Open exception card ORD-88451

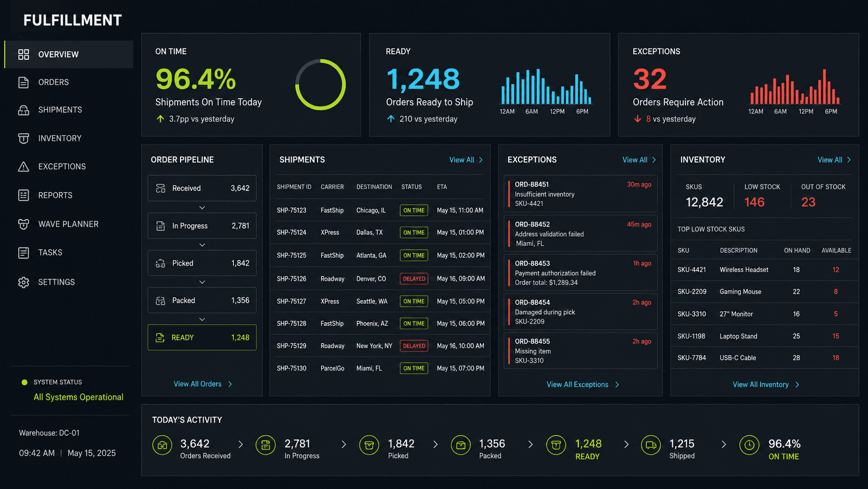click(x=580, y=194)
